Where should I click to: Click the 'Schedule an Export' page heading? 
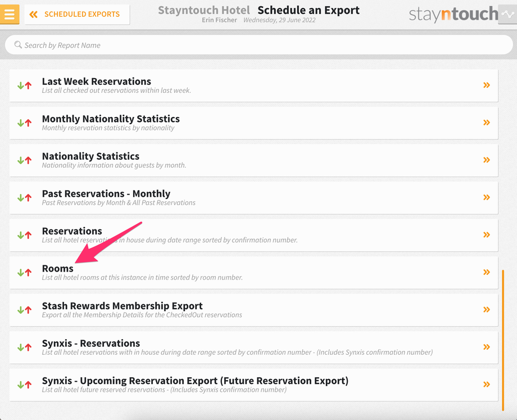click(x=309, y=10)
